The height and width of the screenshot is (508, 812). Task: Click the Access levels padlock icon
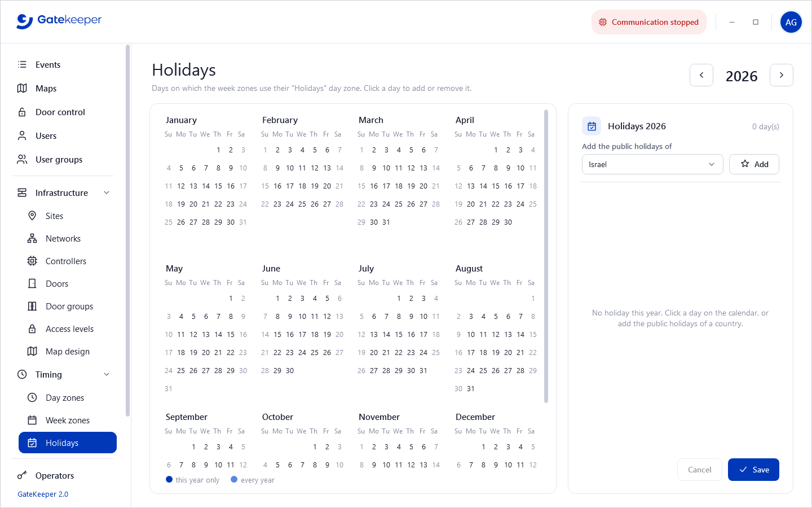(32, 329)
